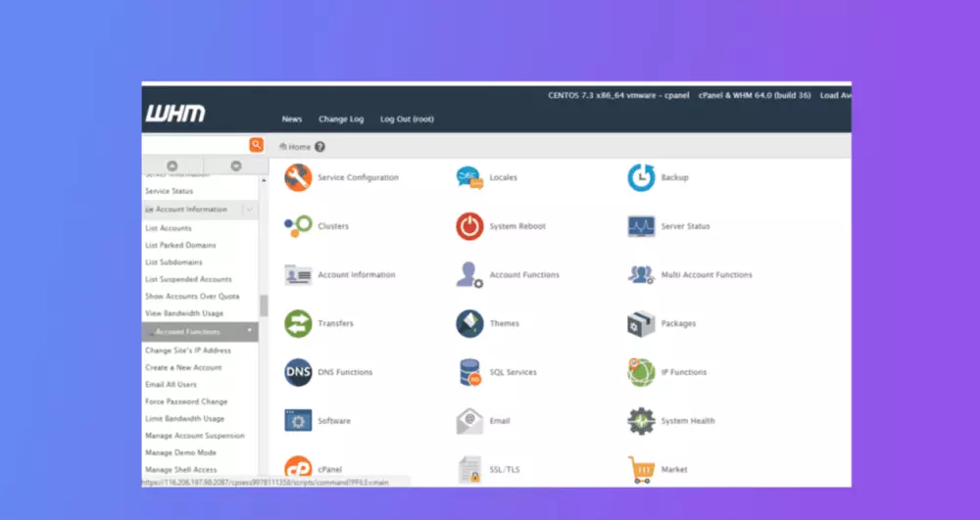Open the Account Information card icon
The height and width of the screenshot is (520, 980).
point(298,274)
